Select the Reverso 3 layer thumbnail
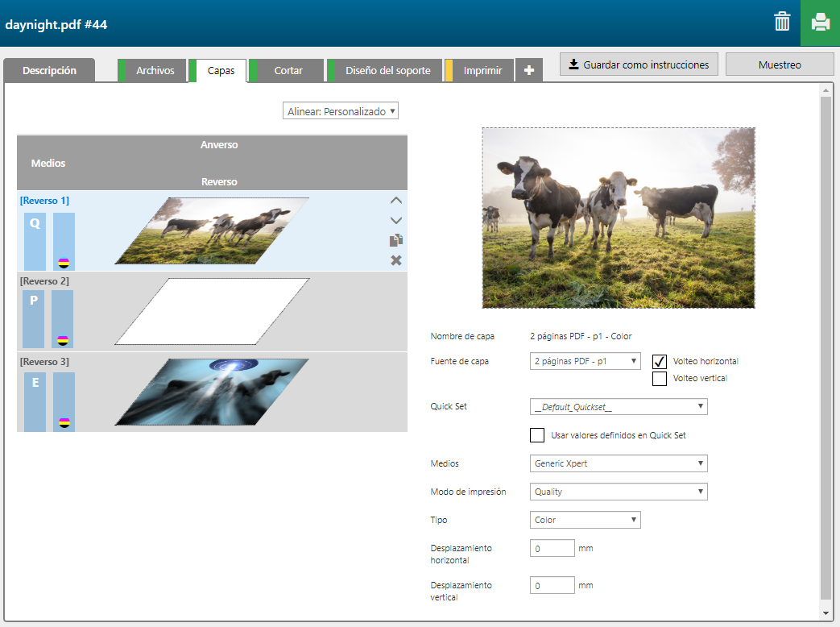 coord(213,392)
